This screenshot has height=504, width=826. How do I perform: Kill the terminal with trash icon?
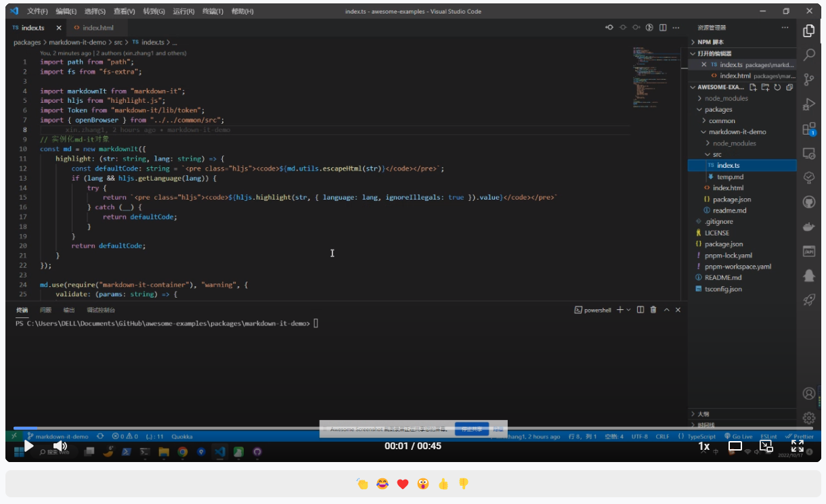[x=653, y=310]
